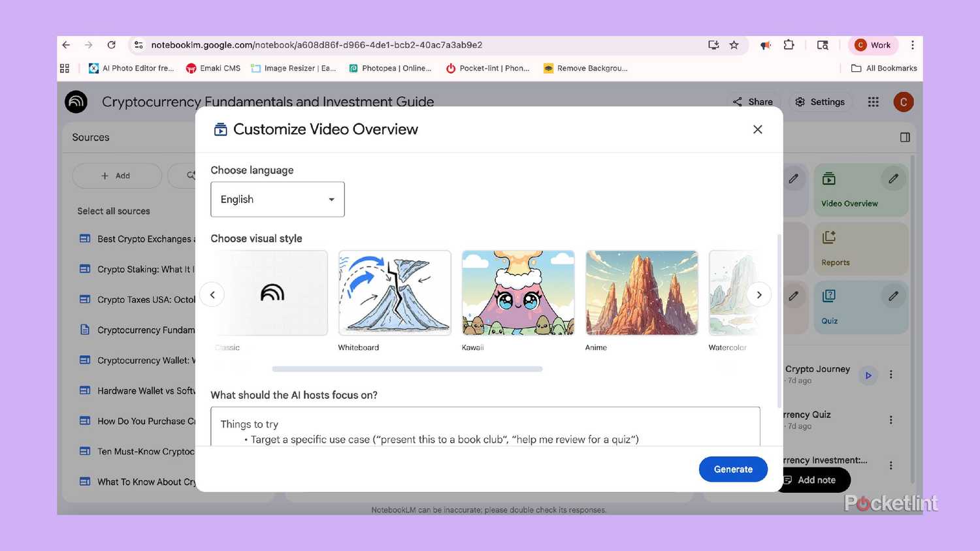Collapse the studio panel icon
Screen dimensions: 980x551
pos(905,137)
